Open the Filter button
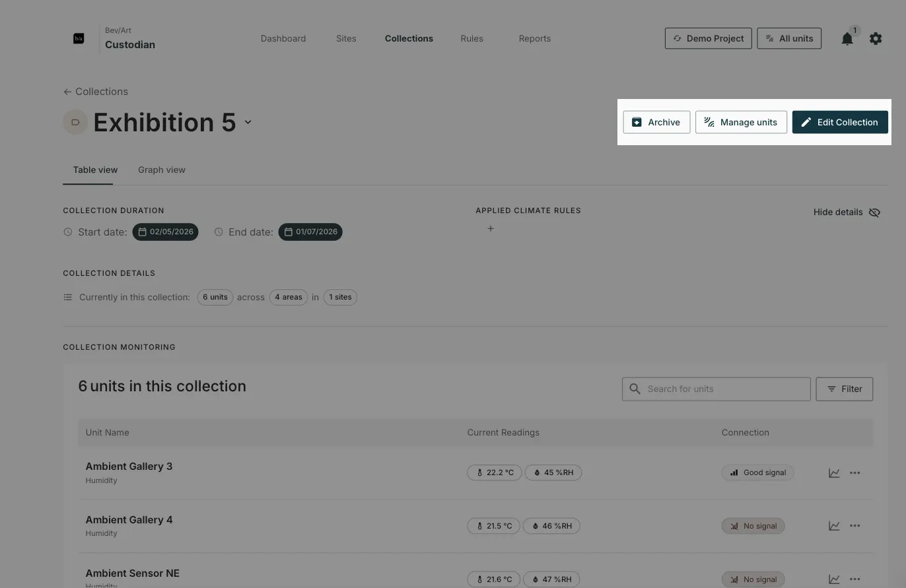The width and height of the screenshot is (906, 588). click(844, 389)
